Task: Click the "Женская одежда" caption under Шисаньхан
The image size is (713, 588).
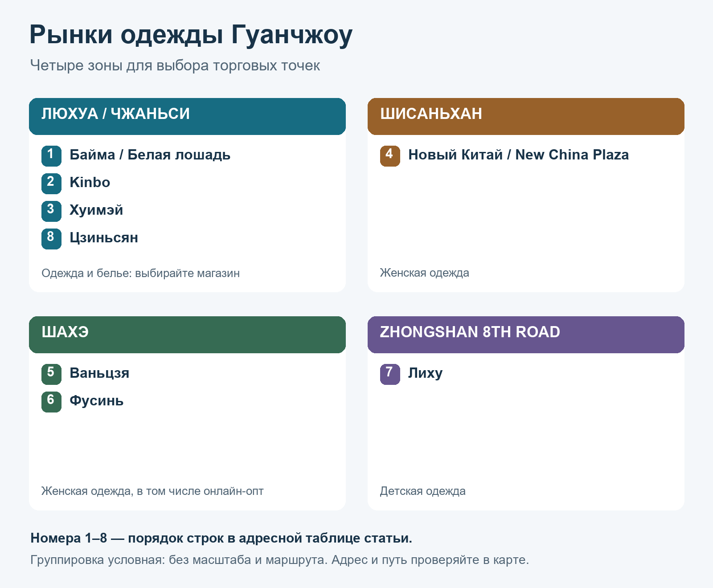Action: (424, 273)
